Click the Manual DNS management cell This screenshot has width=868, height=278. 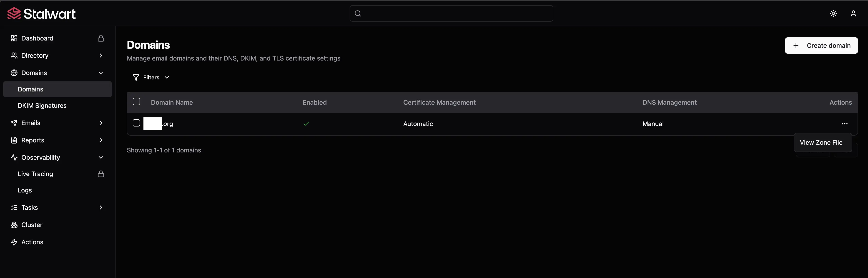[x=653, y=124]
